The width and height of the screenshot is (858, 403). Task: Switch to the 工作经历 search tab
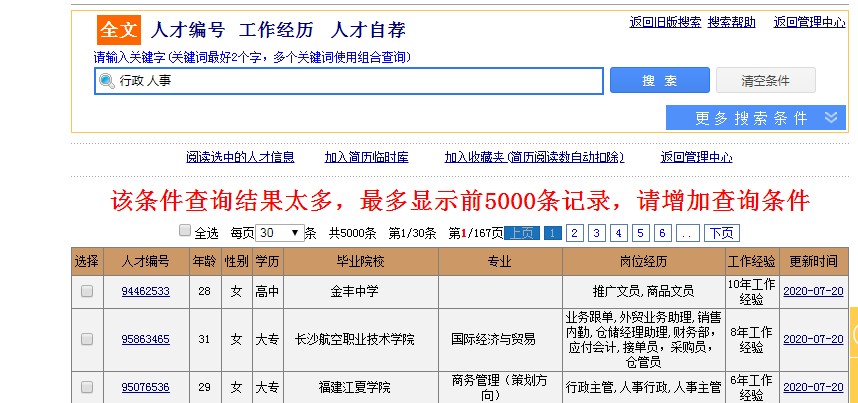point(276,30)
